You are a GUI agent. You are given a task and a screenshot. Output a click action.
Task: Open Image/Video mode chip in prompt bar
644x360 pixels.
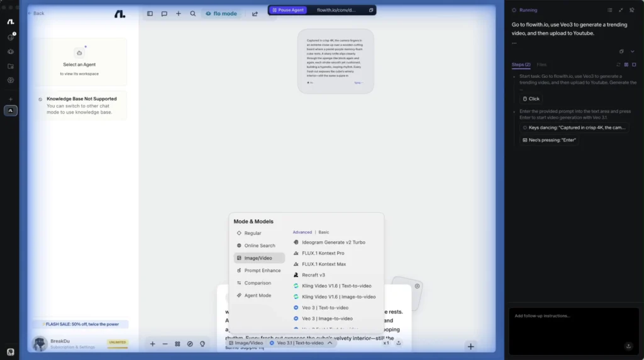pos(246,343)
